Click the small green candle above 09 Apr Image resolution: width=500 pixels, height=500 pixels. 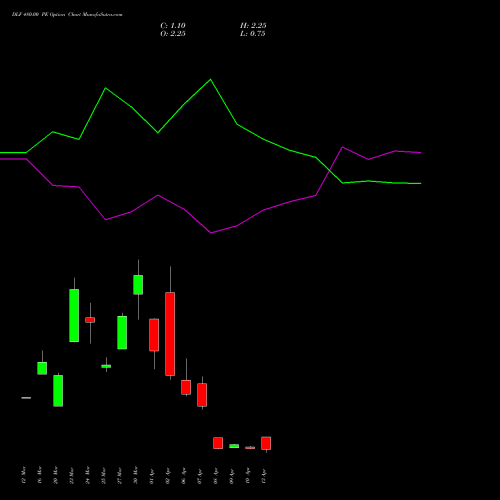[x=234, y=446]
